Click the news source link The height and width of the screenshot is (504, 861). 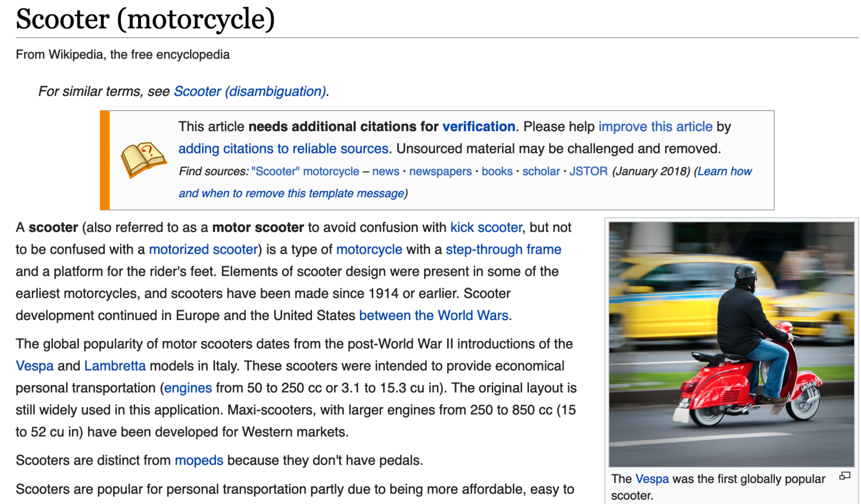coord(385,171)
